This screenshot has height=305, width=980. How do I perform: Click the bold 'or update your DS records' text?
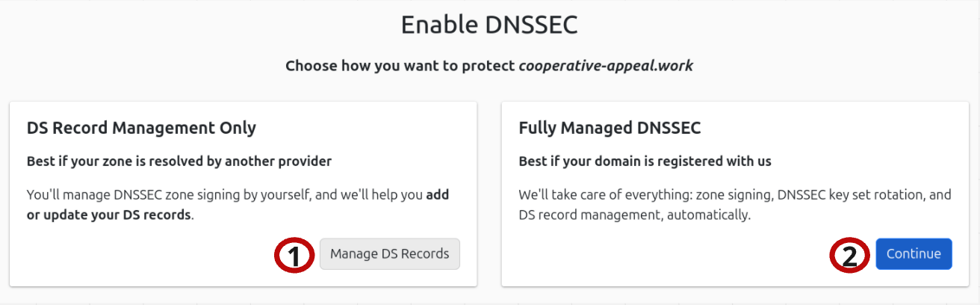[x=109, y=215]
